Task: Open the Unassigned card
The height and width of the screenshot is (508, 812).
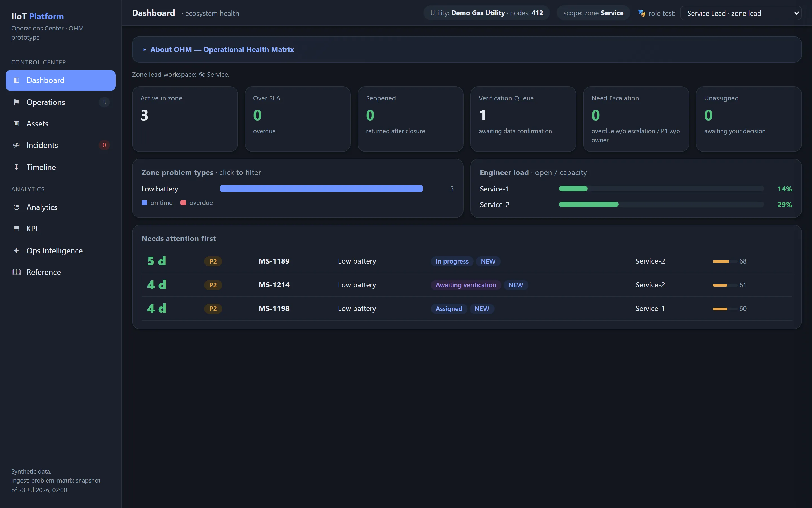Action: [x=749, y=119]
